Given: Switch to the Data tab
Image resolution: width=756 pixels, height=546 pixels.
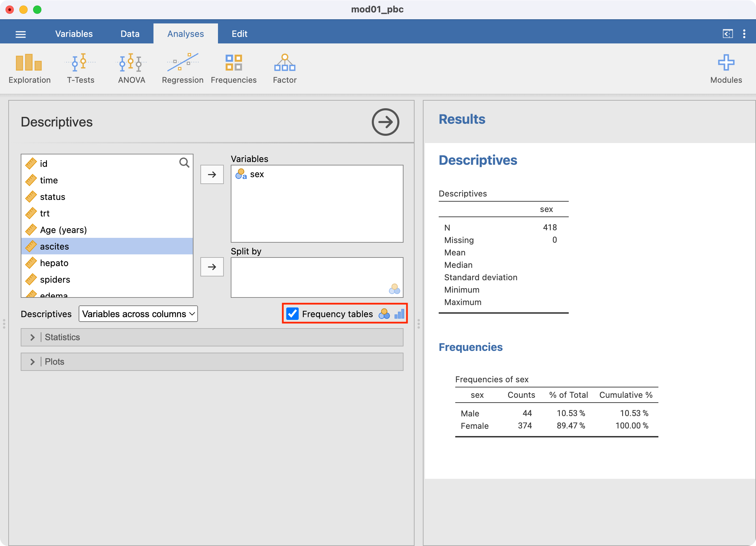Looking at the screenshot, I should tap(130, 34).
